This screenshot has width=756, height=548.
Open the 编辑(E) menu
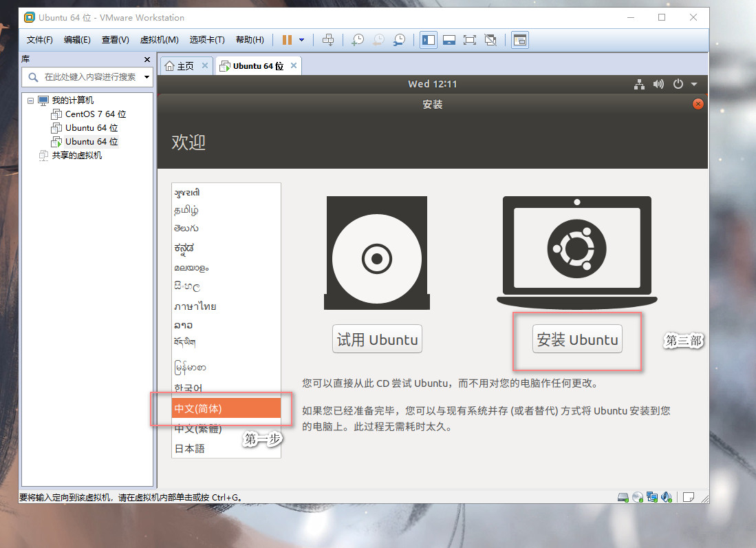coord(77,40)
